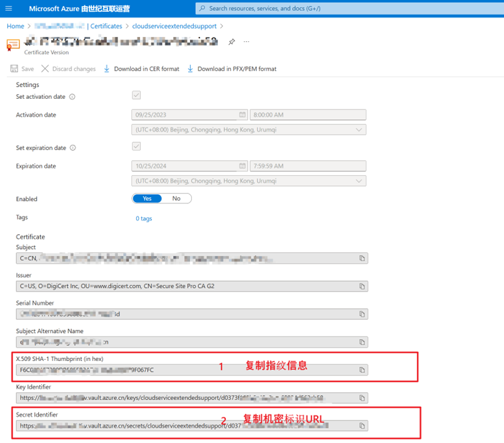Open the 0 tags link

(144, 218)
